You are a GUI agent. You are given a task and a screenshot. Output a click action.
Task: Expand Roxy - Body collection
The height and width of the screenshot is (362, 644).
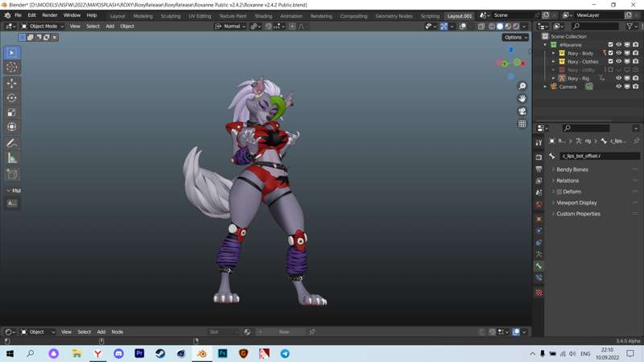(554, 53)
